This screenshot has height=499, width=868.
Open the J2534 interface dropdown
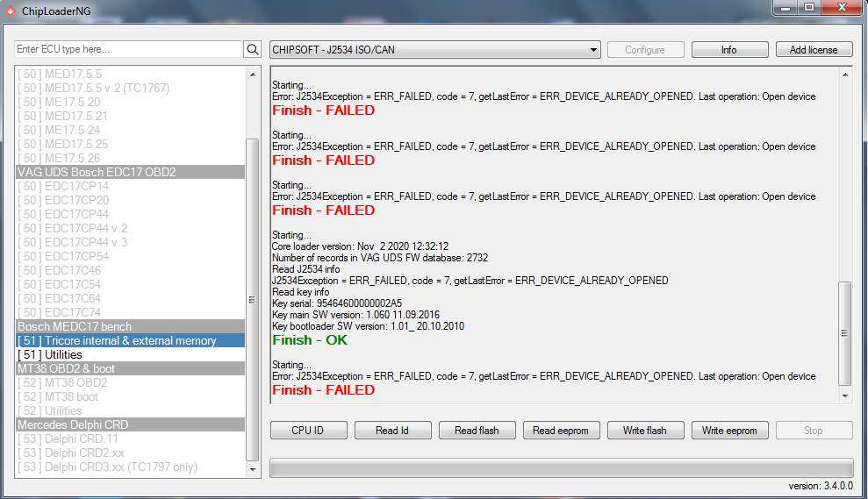(434, 50)
